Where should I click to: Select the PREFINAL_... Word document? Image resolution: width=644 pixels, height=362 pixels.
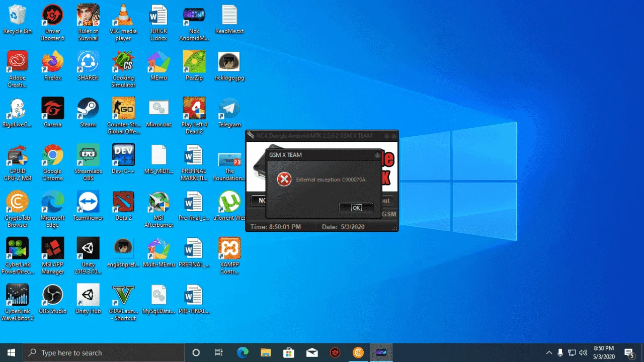[x=194, y=253]
